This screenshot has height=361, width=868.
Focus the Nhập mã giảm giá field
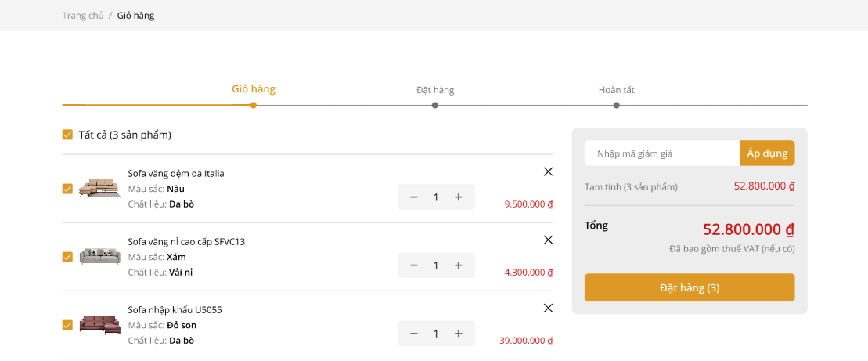coord(661,153)
